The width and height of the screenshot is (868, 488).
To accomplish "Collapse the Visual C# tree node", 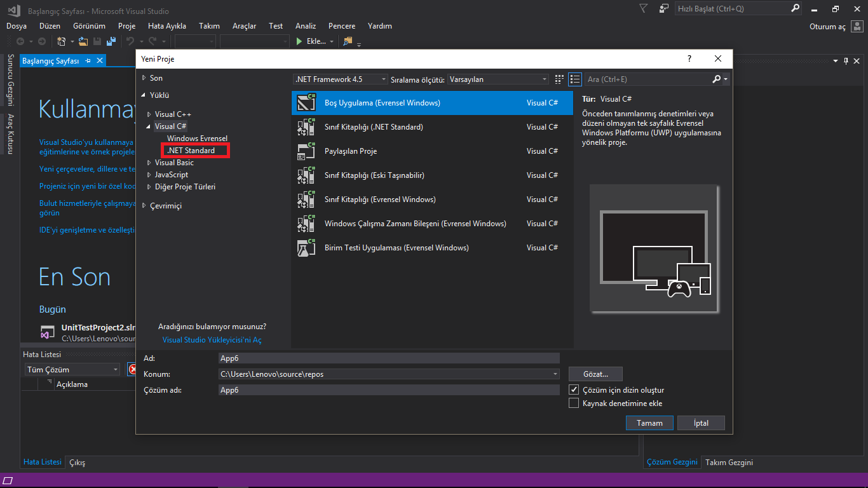I will pyautogui.click(x=149, y=126).
